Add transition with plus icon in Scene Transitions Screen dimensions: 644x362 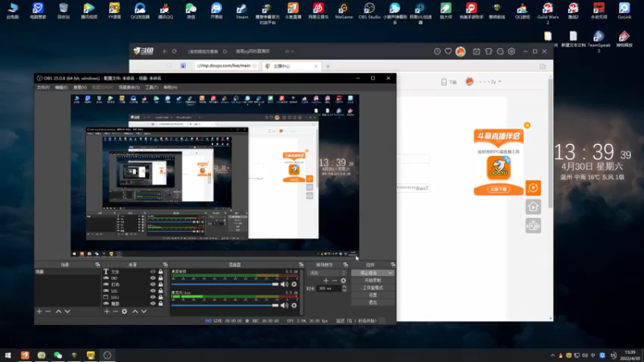click(x=326, y=281)
